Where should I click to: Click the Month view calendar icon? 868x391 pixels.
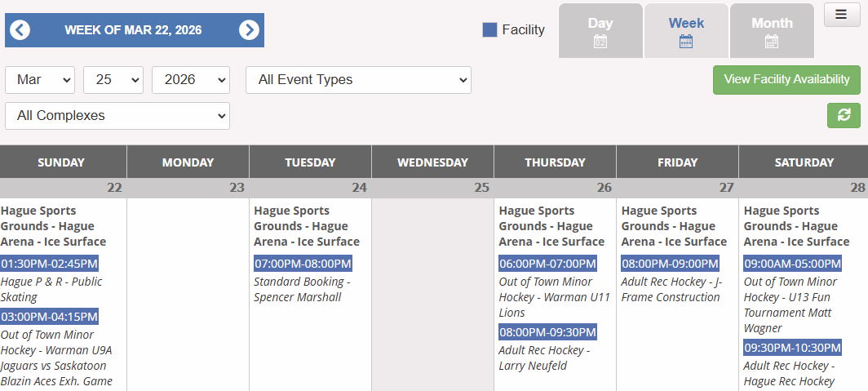click(772, 42)
